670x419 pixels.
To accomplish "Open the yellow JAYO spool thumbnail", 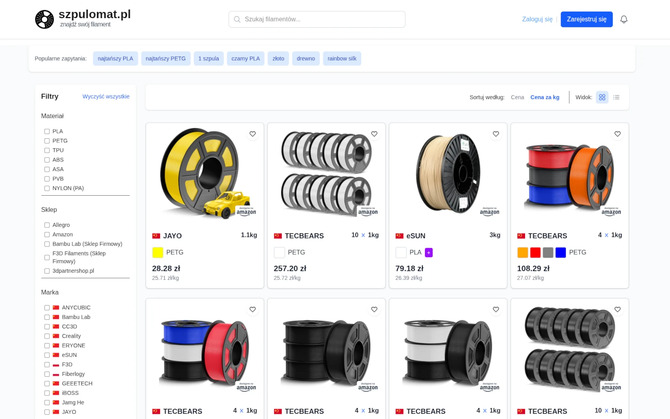I will coord(205,174).
